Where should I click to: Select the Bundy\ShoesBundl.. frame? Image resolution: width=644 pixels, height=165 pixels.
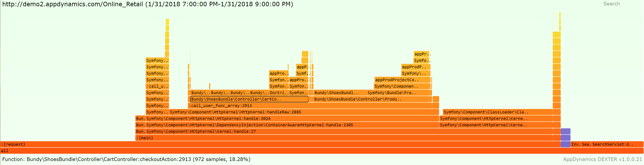(x=340, y=93)
